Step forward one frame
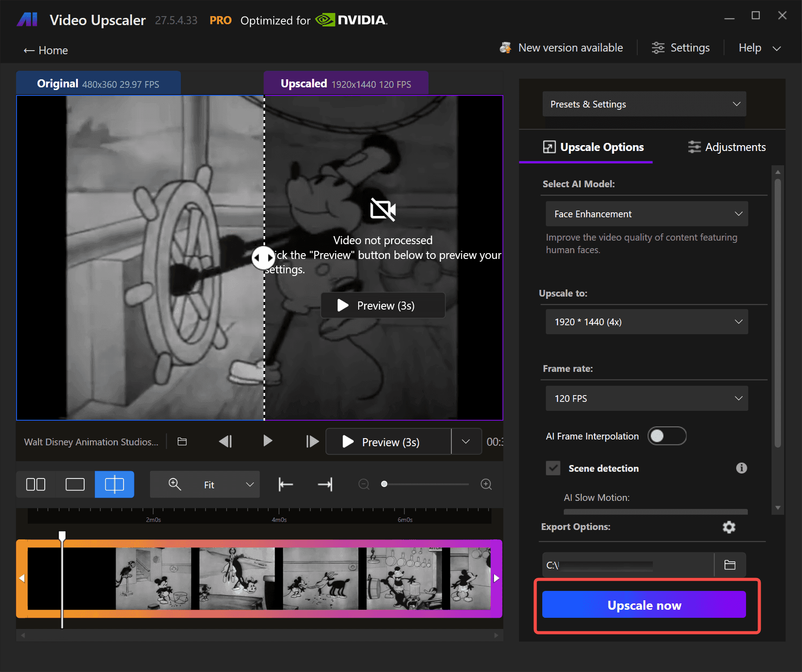The image size is (802, 672). pos(312,442)
